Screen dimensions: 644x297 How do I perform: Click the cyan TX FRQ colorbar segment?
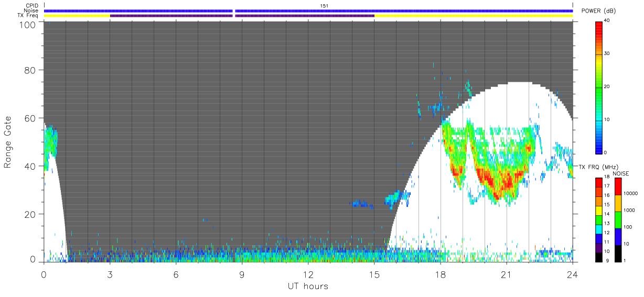click(599, 229)
